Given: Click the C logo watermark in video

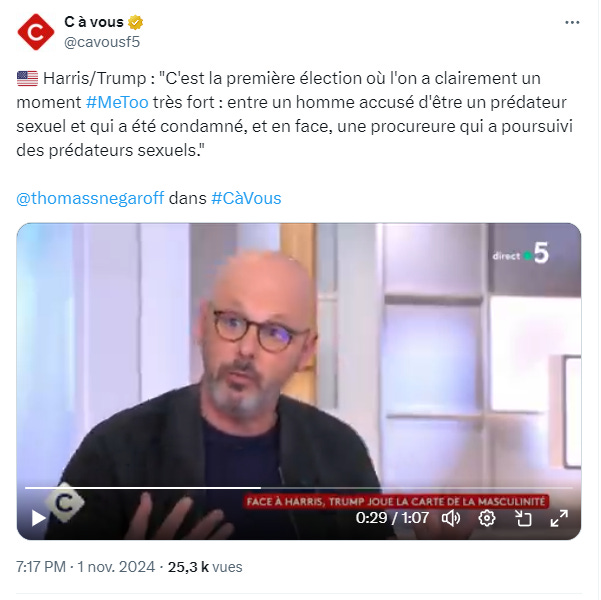Looking at the screenshot, I should 64,503.
